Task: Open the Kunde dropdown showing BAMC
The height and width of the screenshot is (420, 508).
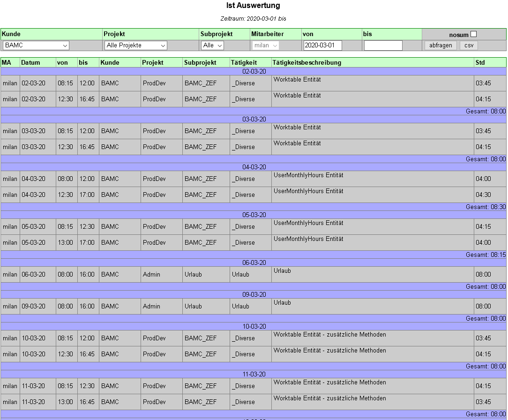Action: tap(36, 45)
